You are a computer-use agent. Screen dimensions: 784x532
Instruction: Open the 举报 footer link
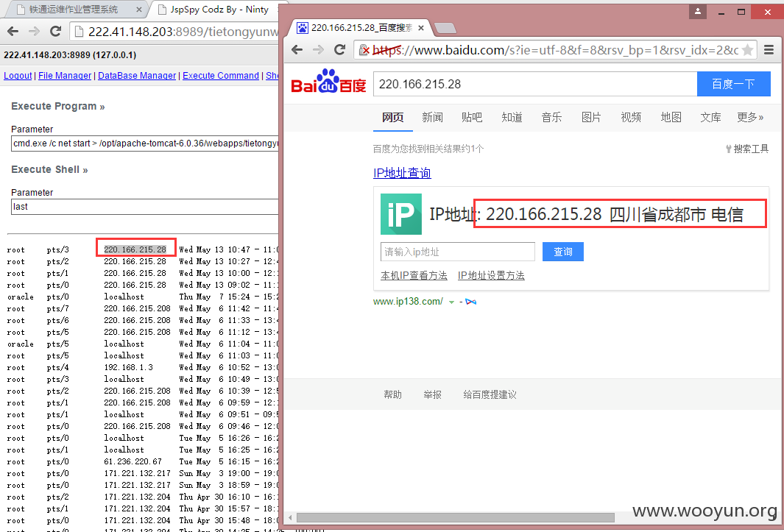click(x=433, y=395)
